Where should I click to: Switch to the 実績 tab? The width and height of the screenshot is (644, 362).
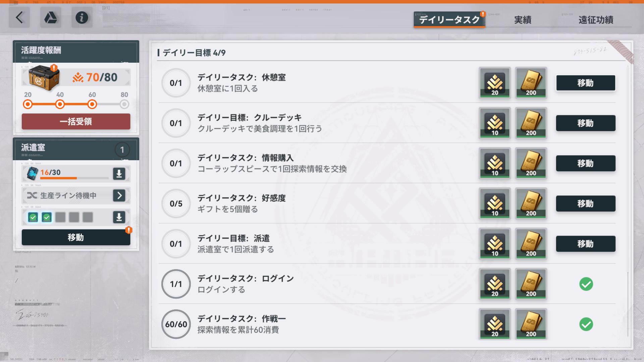(x=523, y=20)
